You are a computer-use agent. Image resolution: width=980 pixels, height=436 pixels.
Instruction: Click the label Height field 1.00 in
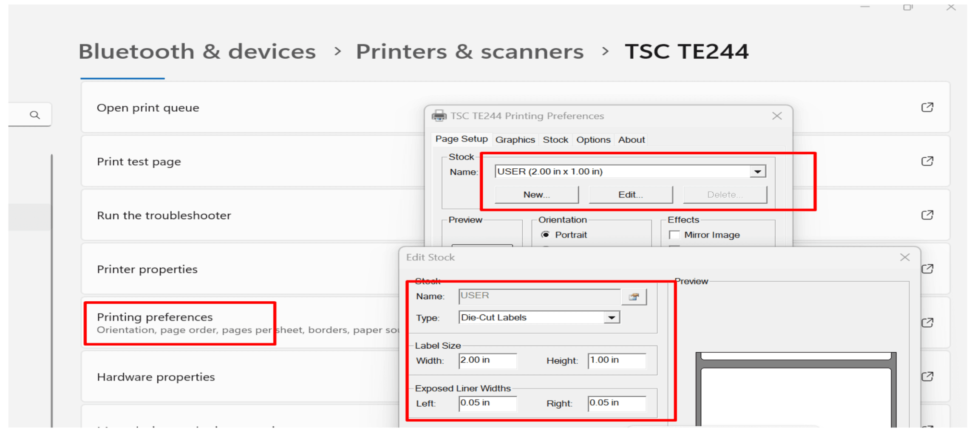617,360
